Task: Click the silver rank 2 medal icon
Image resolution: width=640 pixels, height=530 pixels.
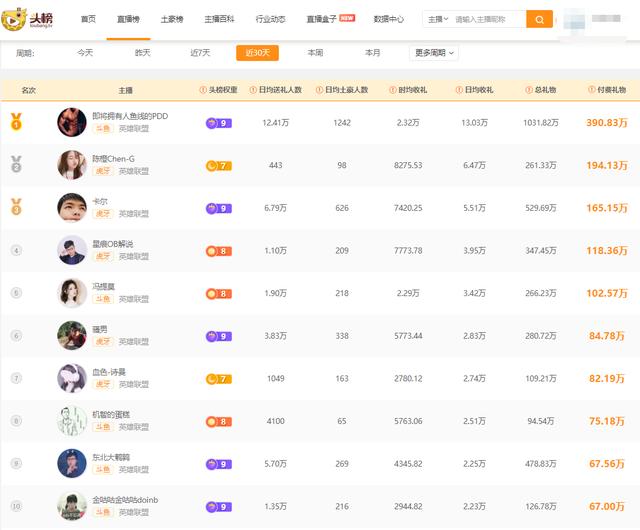Action: [x=16, y=164]
